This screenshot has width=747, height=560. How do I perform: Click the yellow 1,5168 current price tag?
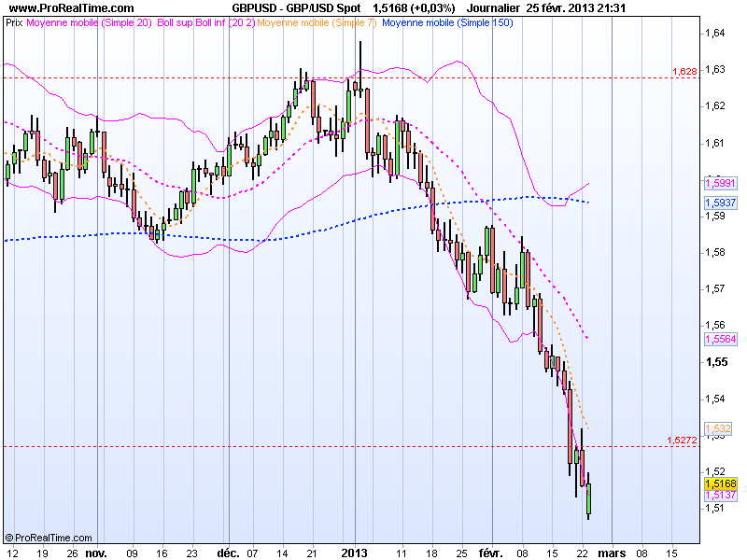[720, 483]
